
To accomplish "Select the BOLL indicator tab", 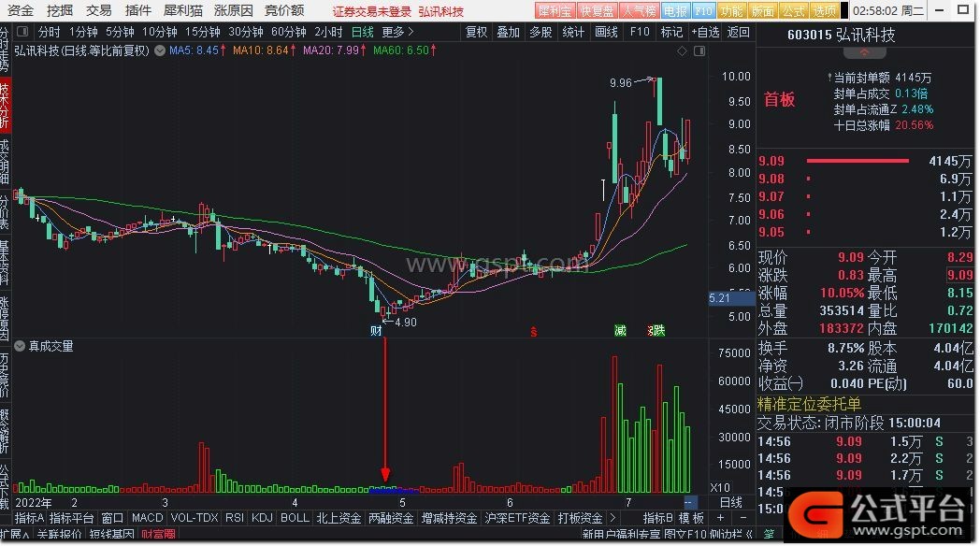I will (x=295, y=518).
